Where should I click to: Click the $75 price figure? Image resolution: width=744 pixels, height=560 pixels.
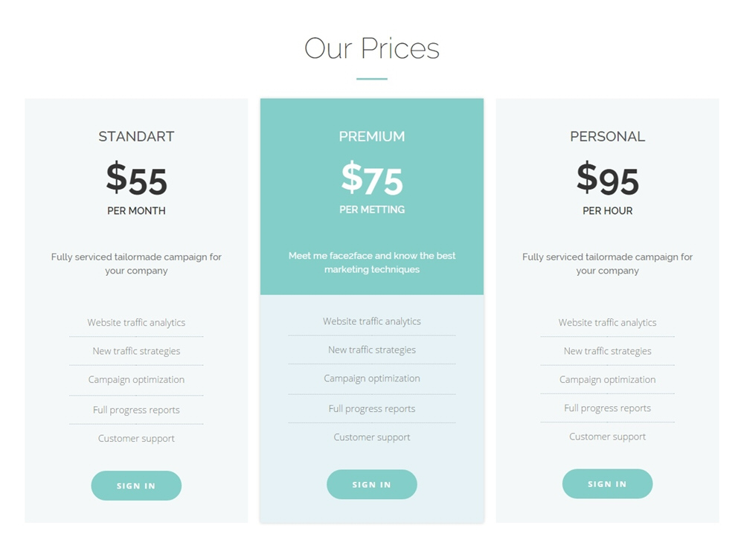tap(372, 179)
